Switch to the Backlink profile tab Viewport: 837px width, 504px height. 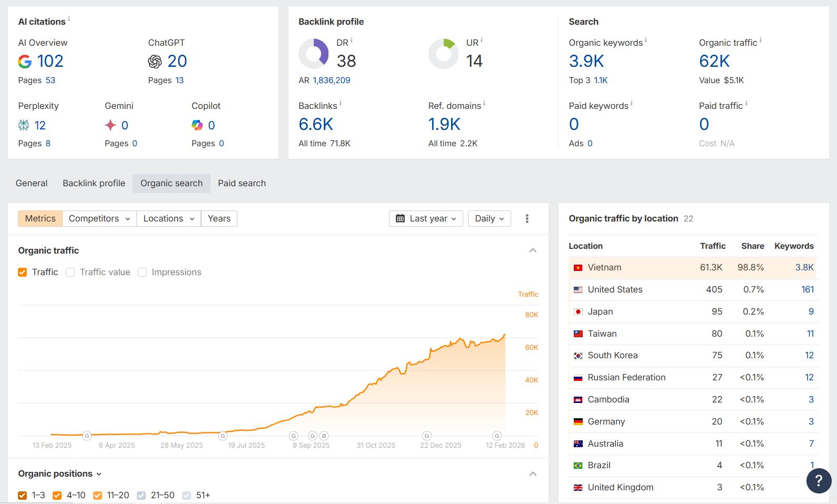94,183
